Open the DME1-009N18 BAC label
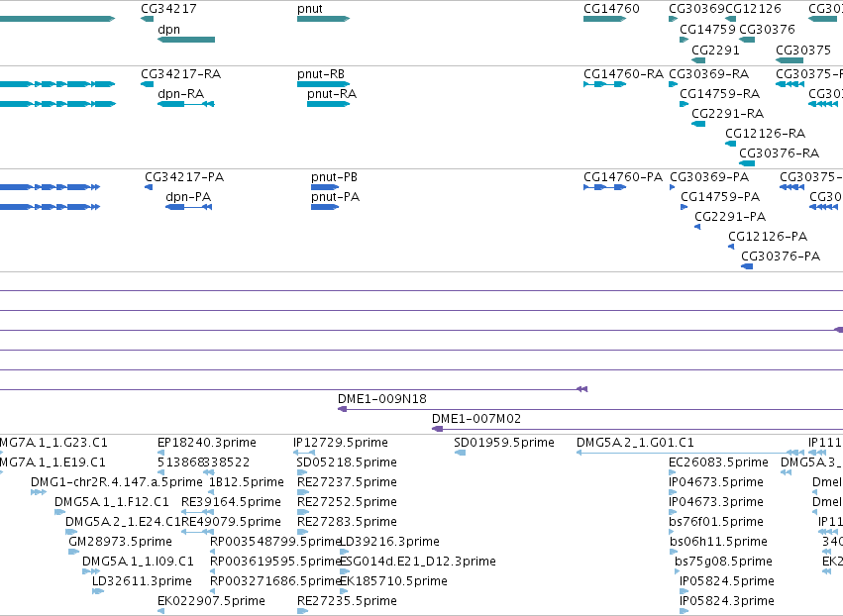This screenshot has width=843, height=616. click(x=382, y=399)
